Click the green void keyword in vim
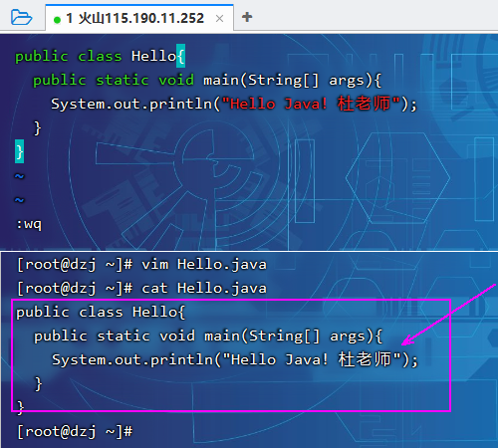Screen dimensions: 498x448 tap(176, 80)
